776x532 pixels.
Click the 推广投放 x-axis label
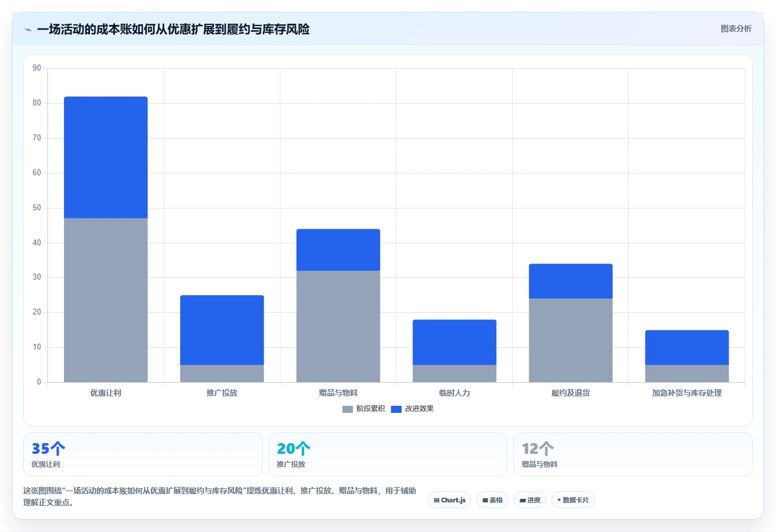pos(222,393)
